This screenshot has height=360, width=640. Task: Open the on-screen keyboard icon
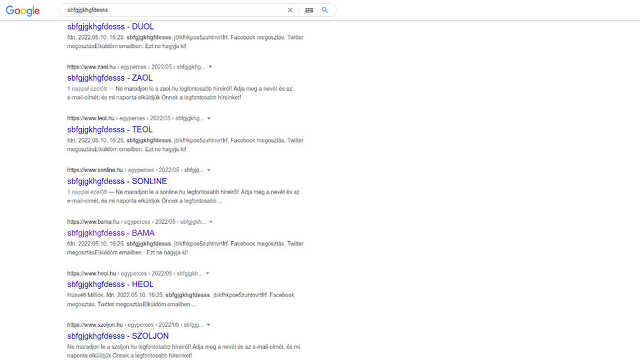(309, 10)
